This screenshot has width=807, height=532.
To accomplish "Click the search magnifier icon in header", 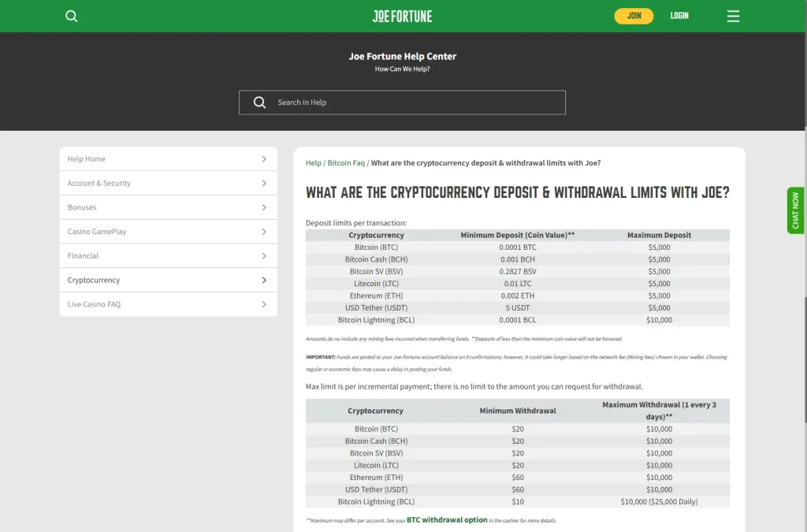I will [x=72, y=16].
